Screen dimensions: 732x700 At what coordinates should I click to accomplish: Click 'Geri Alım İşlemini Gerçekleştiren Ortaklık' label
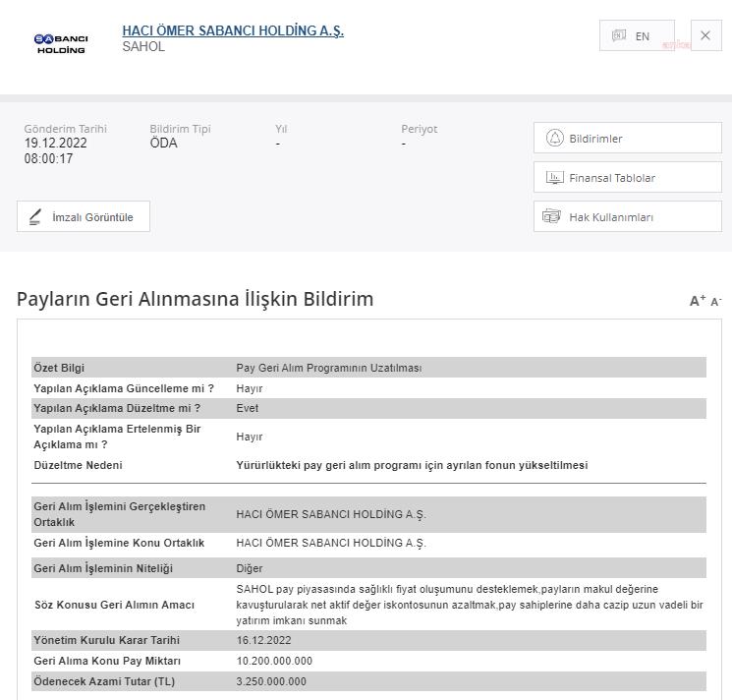[120, 514]
